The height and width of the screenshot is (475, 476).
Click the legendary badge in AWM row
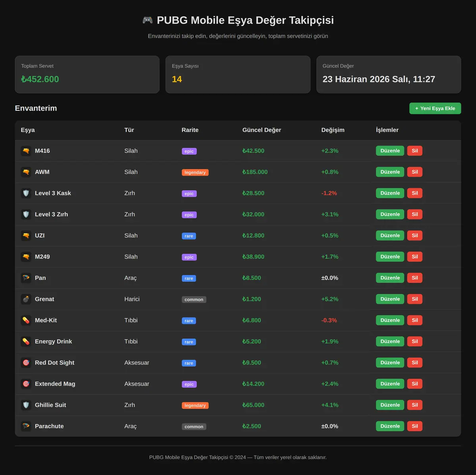(195, 172)
